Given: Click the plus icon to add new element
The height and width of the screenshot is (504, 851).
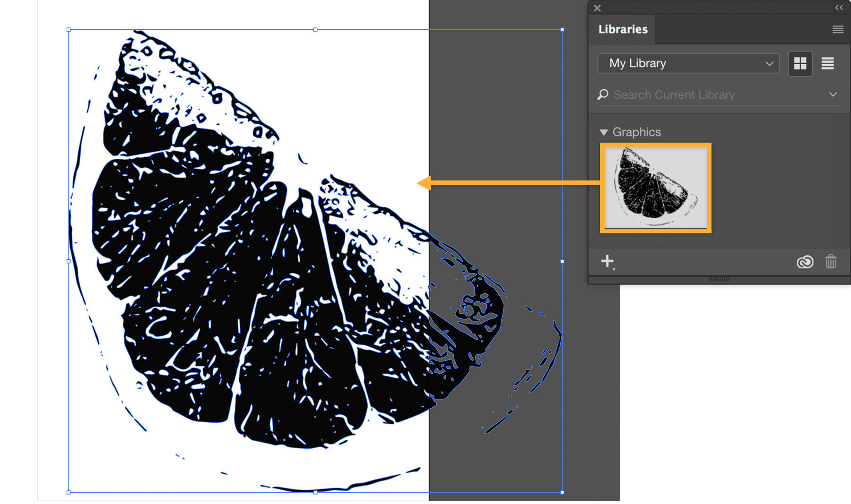Looking at the screenshot, I should (x=607, y=260).
